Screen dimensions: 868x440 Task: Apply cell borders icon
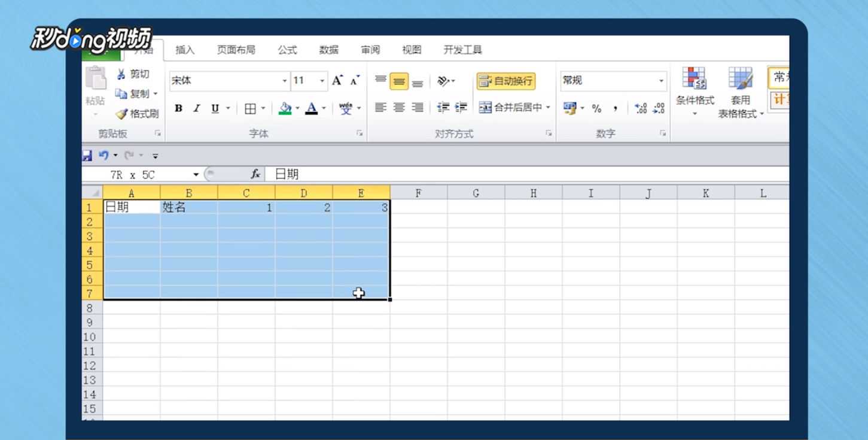[x=250, y=108]
